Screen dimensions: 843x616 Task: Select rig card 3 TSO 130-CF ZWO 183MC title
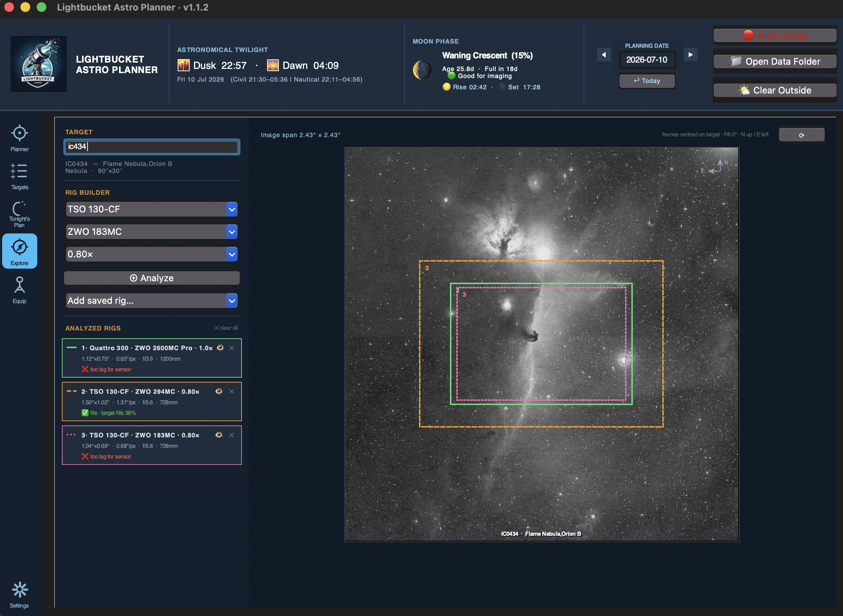click(141, 435)
